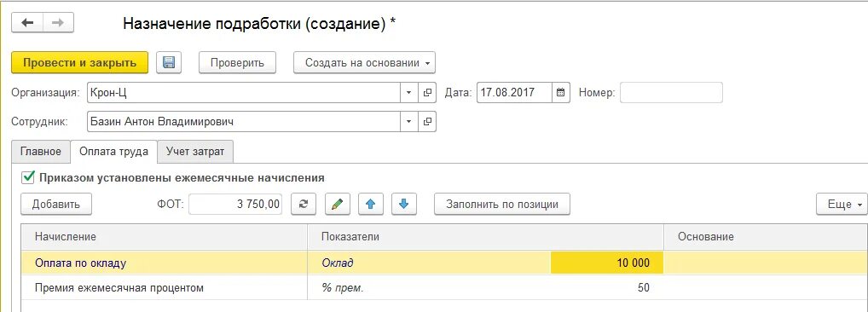Switch to the Главное tab
Screen dimensions: 868x312
41,152
